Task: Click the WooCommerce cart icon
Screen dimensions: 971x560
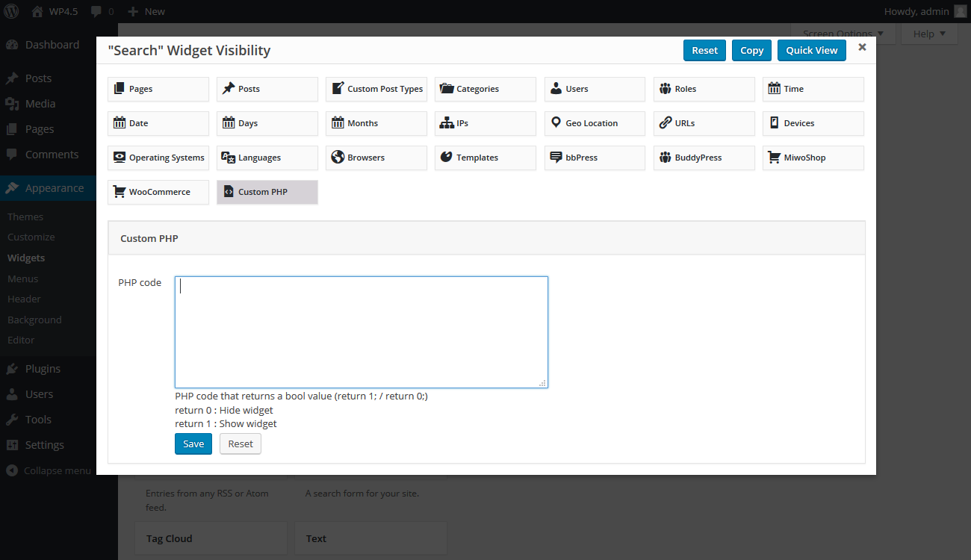Action: pos(120,191)
